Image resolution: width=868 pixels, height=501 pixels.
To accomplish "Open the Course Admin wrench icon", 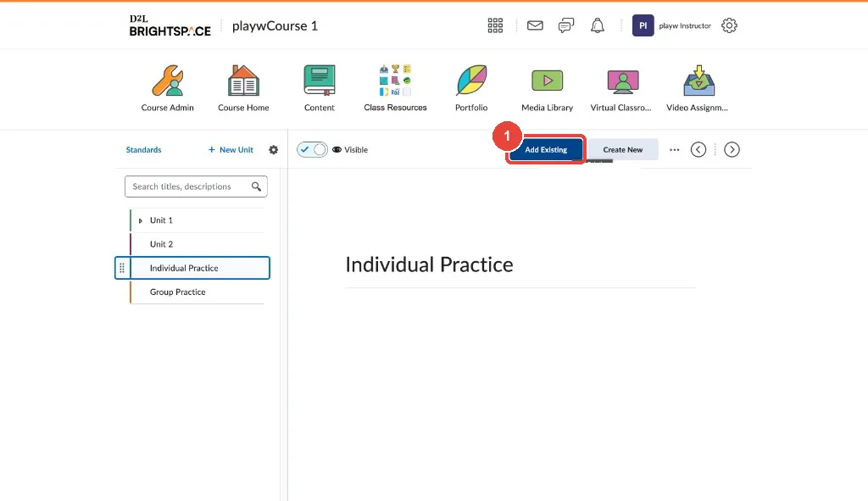I will pos(168,81).
